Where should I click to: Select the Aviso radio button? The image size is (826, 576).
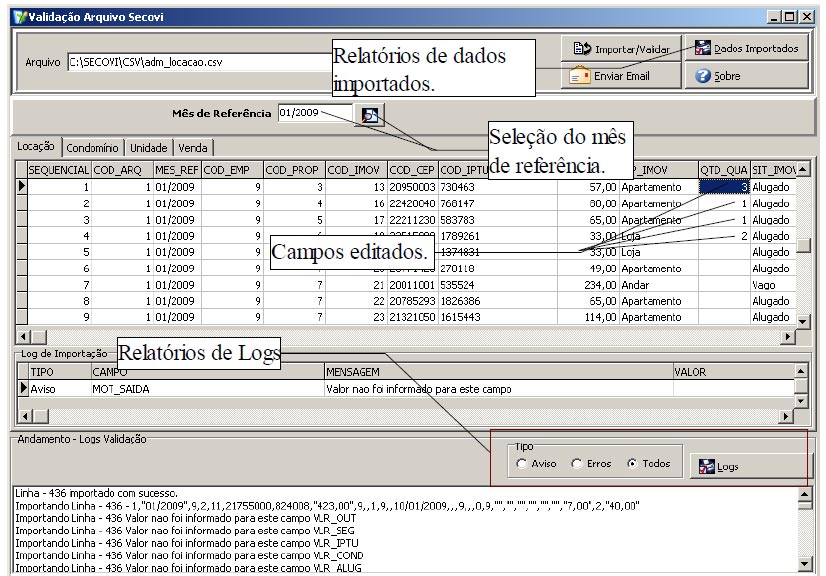(x=522, y=464)
